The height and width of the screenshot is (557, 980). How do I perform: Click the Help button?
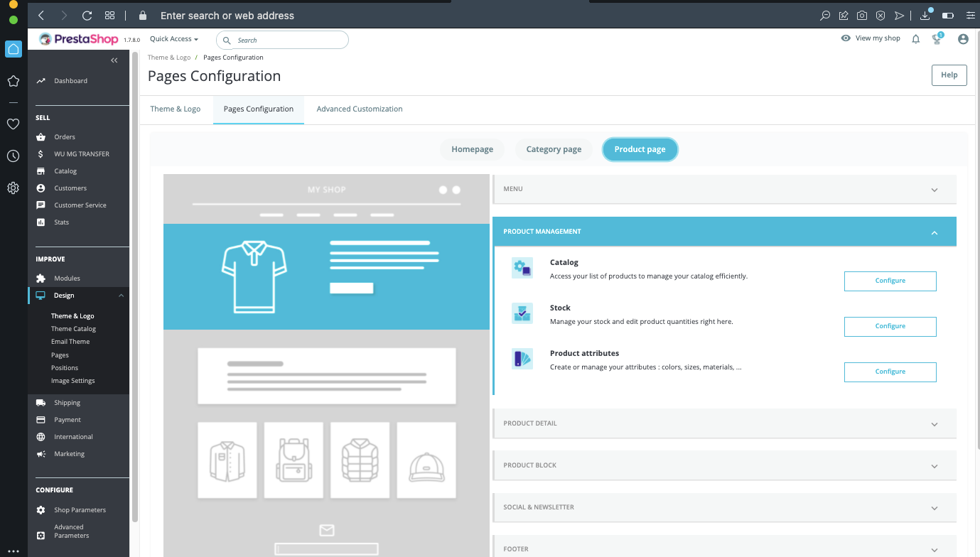pyautogui.click(x=949, y=75)
